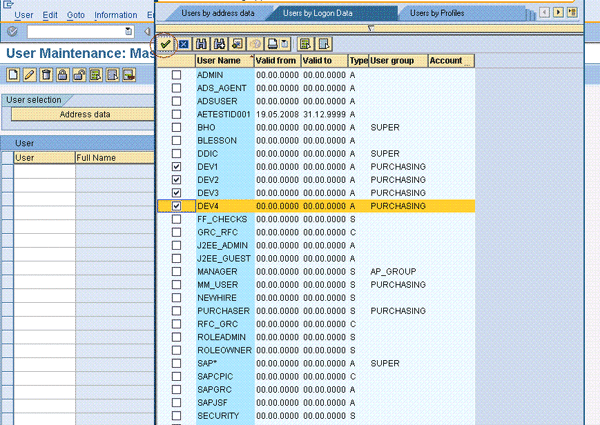The height and width of the screenshot is (425, 600).
Task: Check the ADMIN user checkbox
Action: 177,76
